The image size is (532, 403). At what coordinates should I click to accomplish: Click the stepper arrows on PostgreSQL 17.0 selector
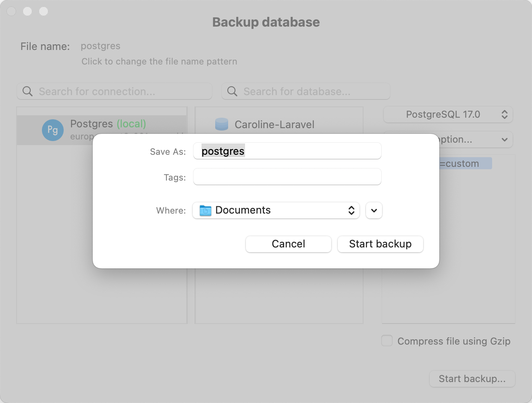point(504,114)
